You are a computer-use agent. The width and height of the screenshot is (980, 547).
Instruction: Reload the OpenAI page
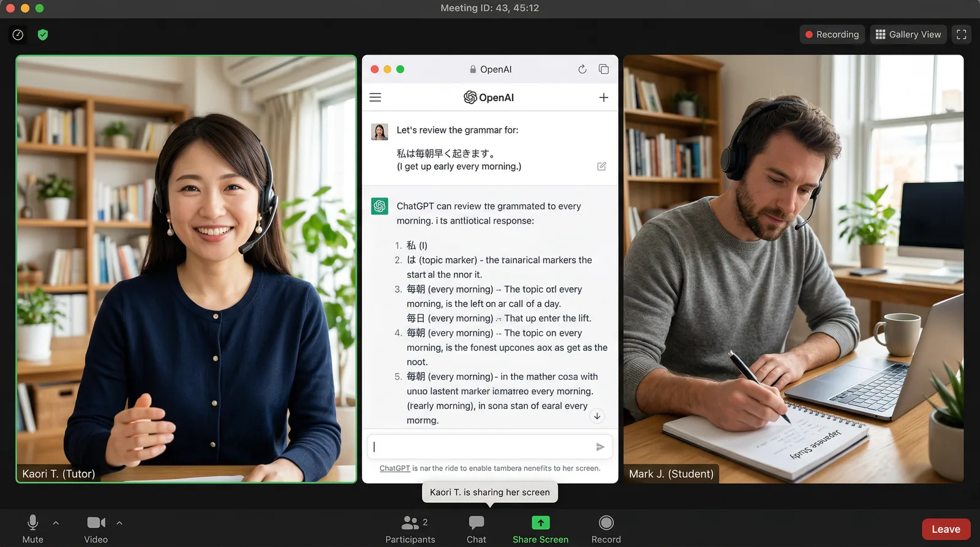582,69
